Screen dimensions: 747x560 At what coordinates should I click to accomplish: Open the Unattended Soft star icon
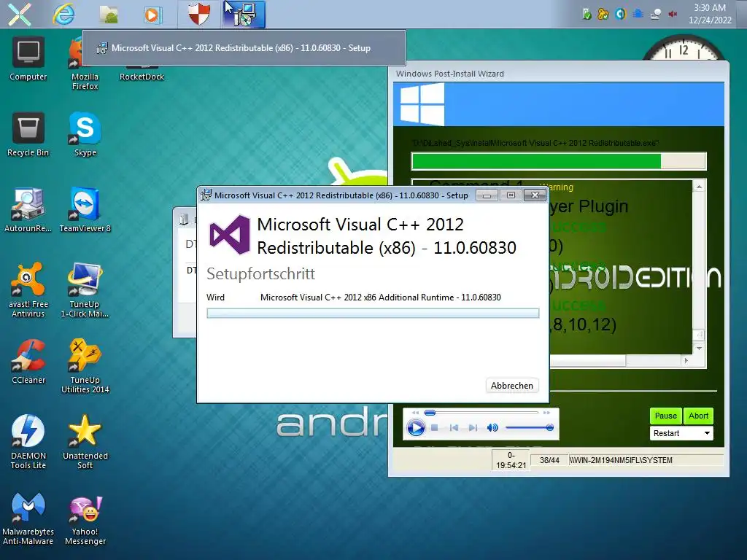85,442
